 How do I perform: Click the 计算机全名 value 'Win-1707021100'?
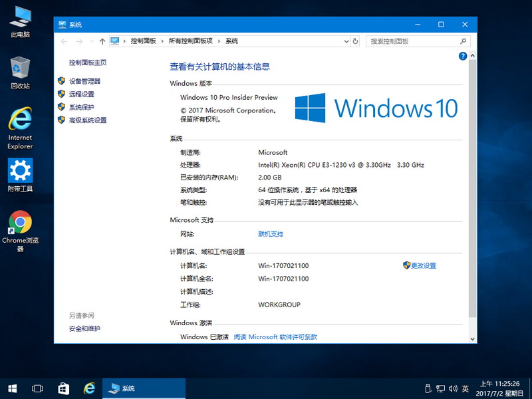[284, 279]
